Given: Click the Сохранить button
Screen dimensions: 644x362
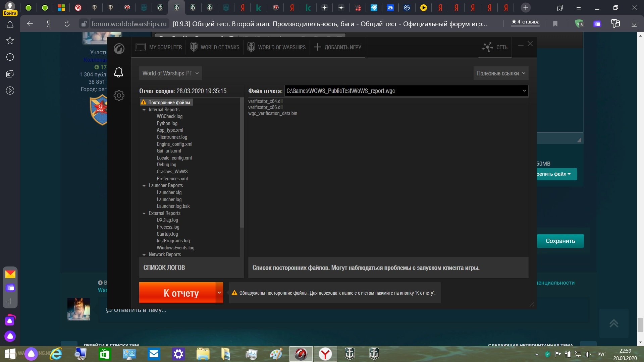Looking at the screenshot, I should (560, 241).
